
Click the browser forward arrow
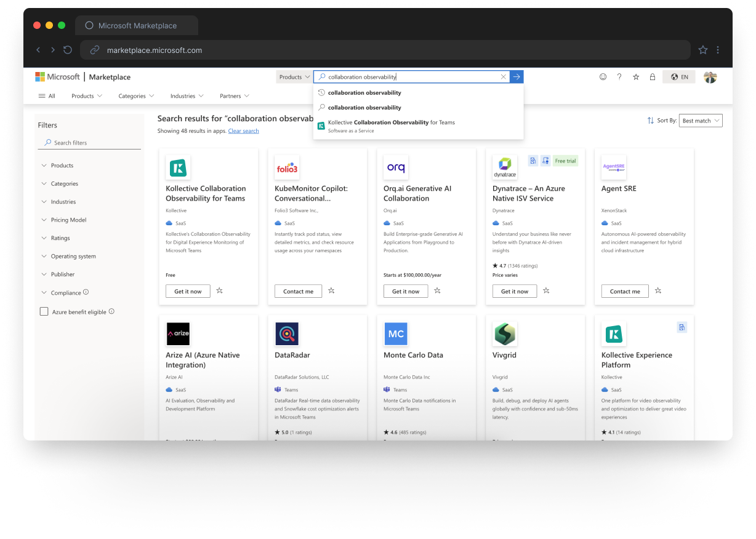[x=53, y=50]
